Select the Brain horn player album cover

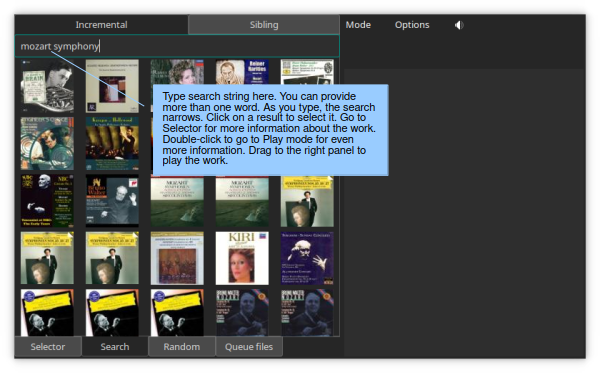tap(47, 86)
